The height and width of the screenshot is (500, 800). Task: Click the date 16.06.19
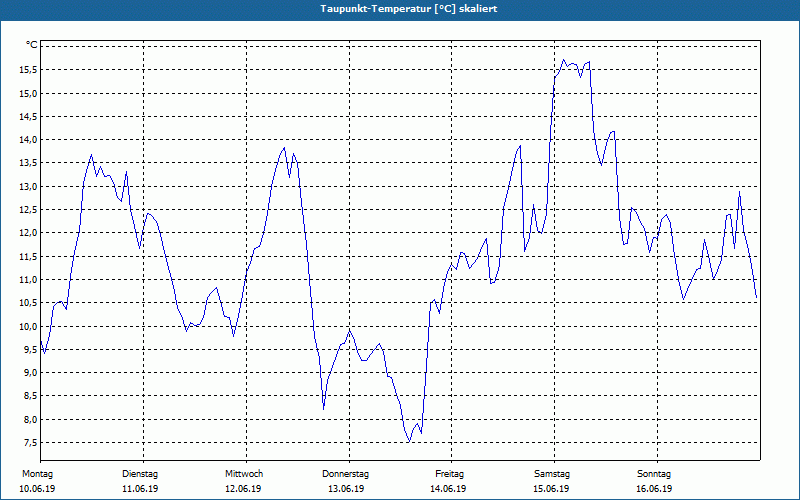(654, 489)
